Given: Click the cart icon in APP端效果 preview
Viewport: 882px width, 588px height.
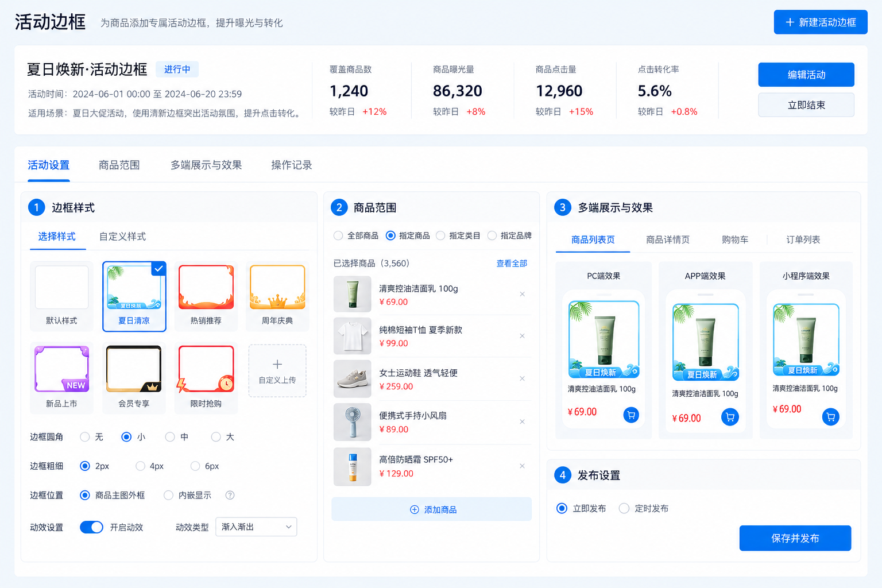Looking at the screenshot, I should coord(730,417).
